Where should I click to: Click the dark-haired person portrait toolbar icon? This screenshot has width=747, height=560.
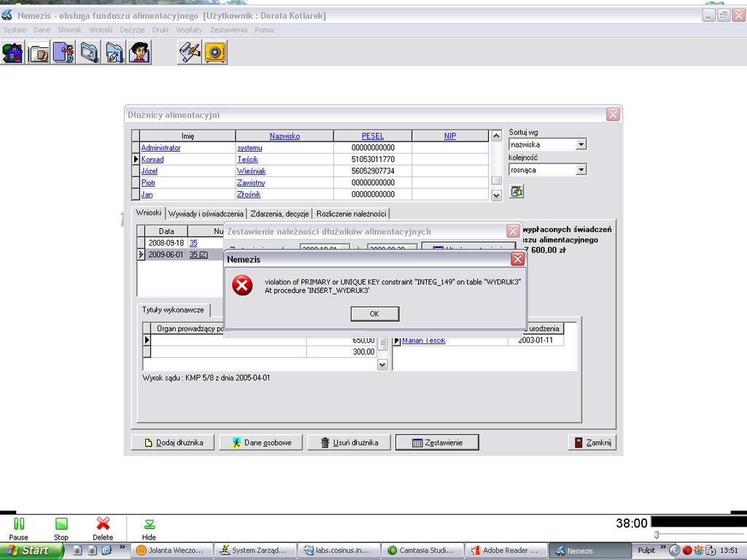139,52
